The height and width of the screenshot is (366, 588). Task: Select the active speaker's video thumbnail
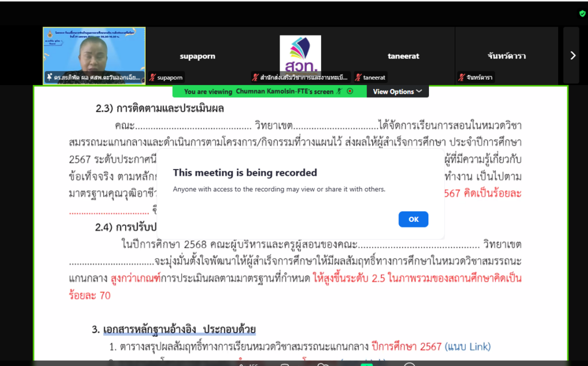(x=95, y=53)
